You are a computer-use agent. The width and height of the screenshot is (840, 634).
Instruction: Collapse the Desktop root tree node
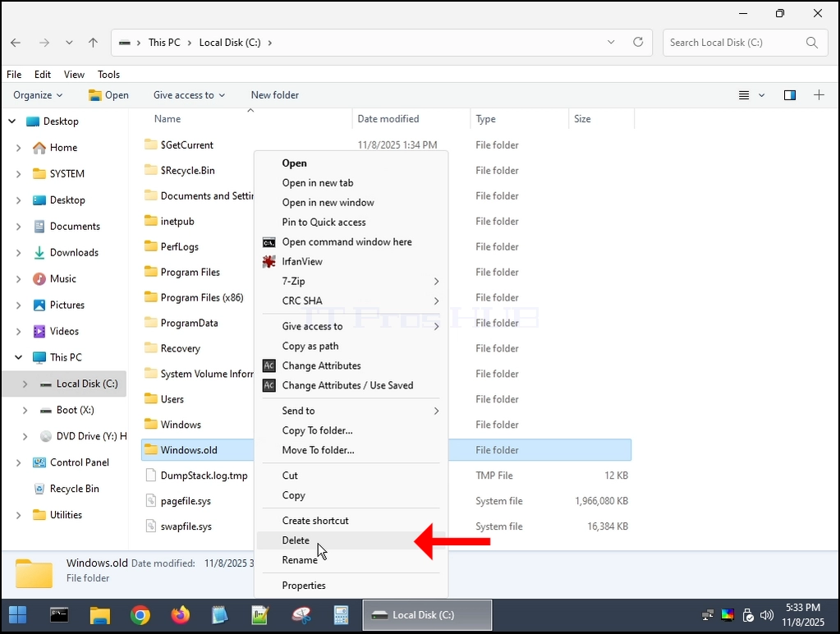coord(11,121)
